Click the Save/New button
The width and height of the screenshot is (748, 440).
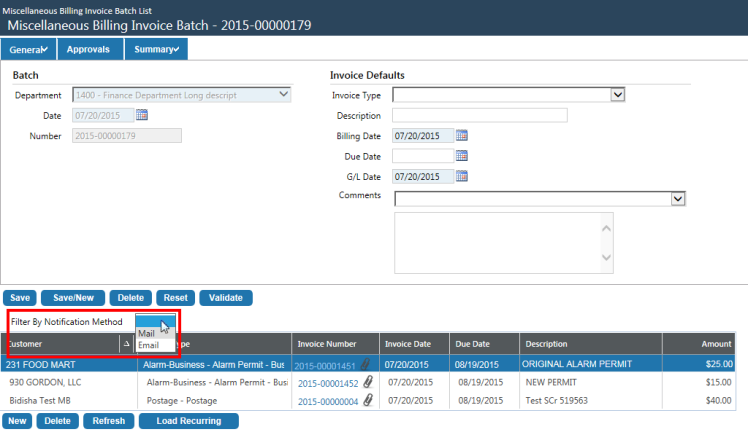pos(73,298)
